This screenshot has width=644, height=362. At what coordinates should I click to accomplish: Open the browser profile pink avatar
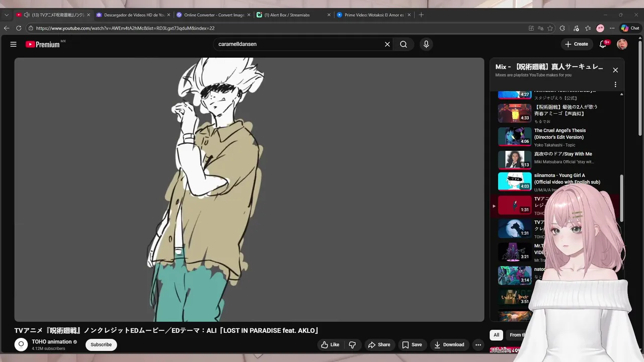coord(600,28)
